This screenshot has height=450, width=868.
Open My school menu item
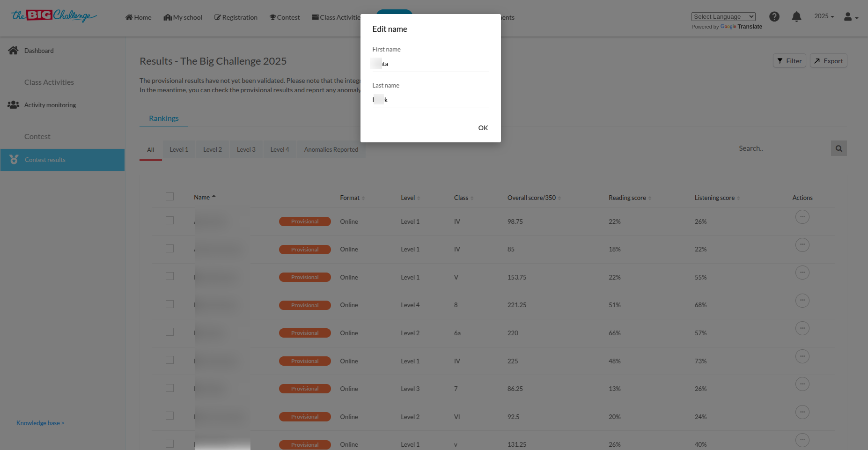tap(183, 17)
